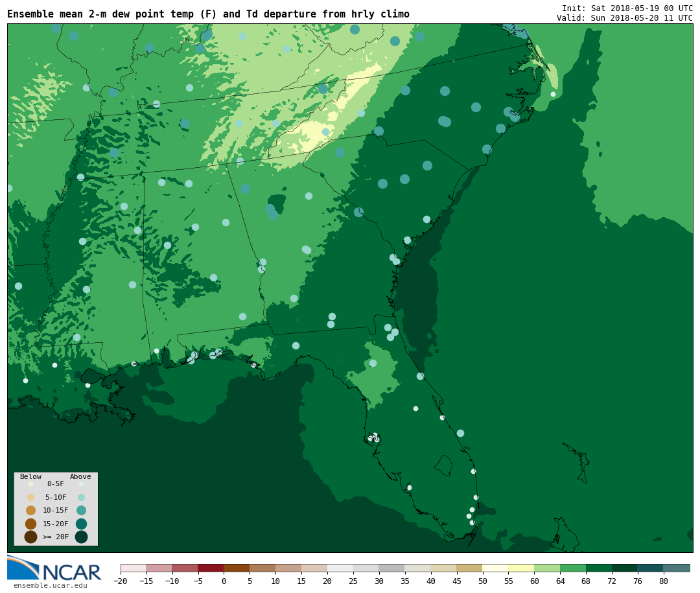Click the '80' colorbar tick label
700x593 pixels.
664,581
